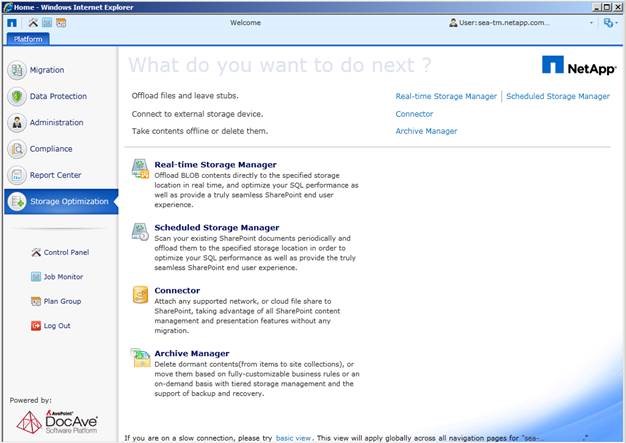626x443 pixels.
Task: Click the Report Center icon
Action: point(17,175)
